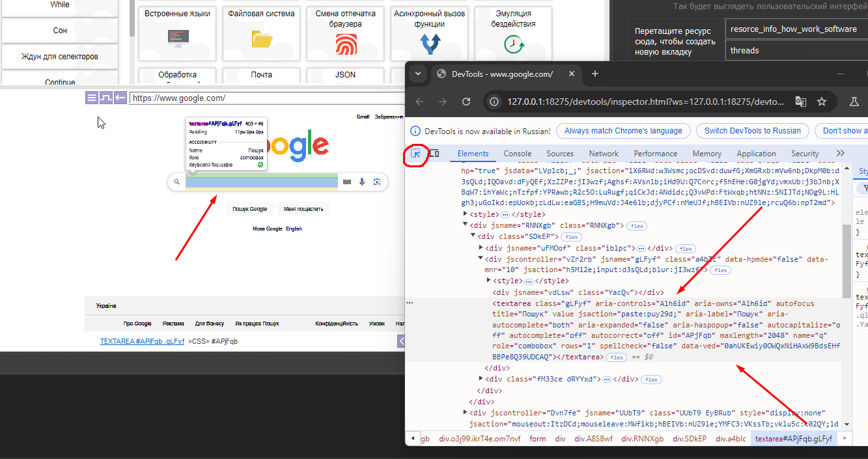Toggle the device toolbar icon in DevTools
Screen dimensions: 868x459
[434, 154]
